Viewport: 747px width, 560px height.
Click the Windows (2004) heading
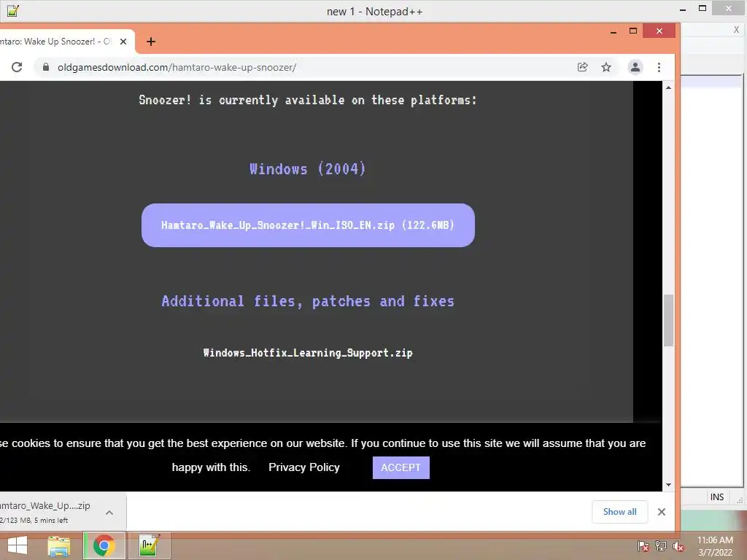click(308, 168)
